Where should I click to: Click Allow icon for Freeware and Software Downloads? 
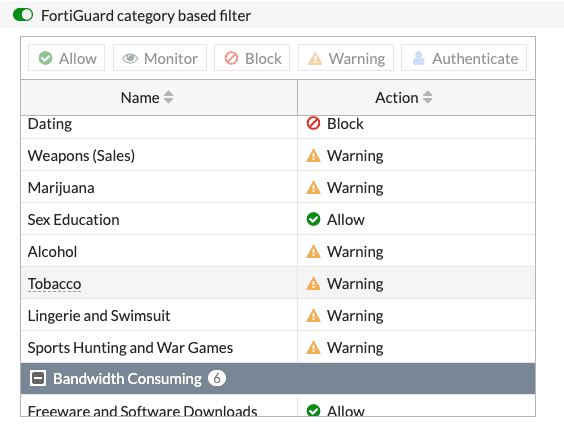coord(313,410)
